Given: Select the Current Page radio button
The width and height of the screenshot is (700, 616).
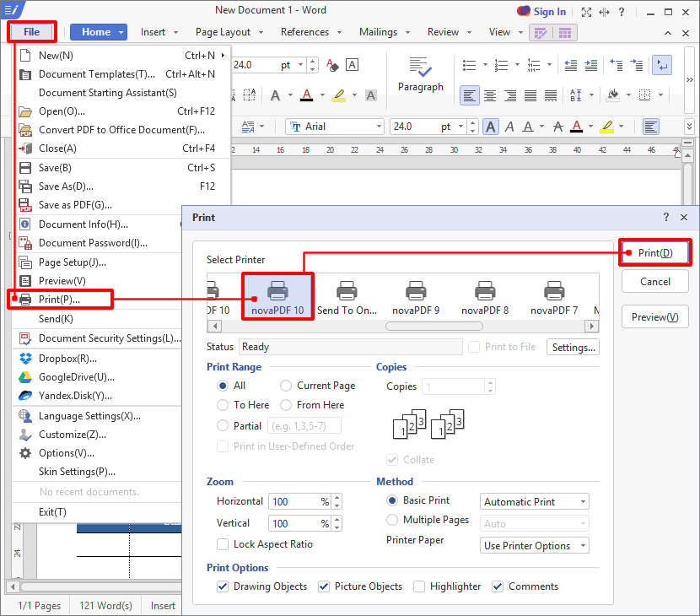Looking at the screenshot, I should point(286,386).
